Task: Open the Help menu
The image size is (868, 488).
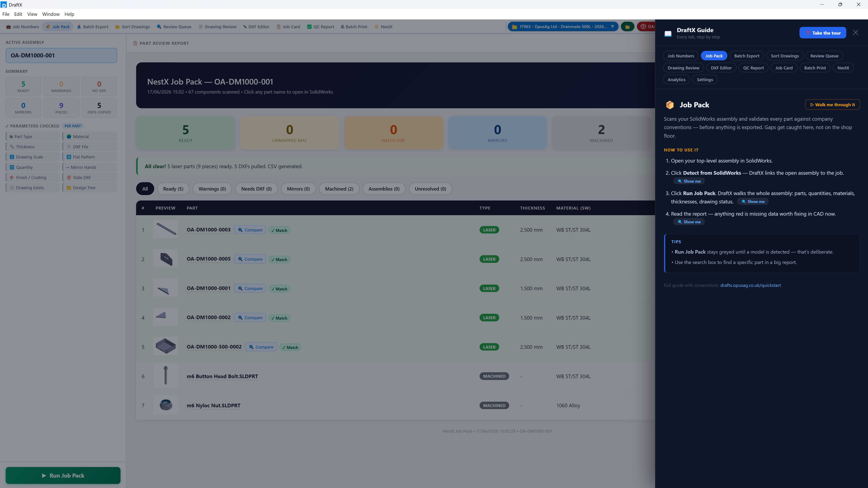Action: pyautogui.click(x=69, y=14)
